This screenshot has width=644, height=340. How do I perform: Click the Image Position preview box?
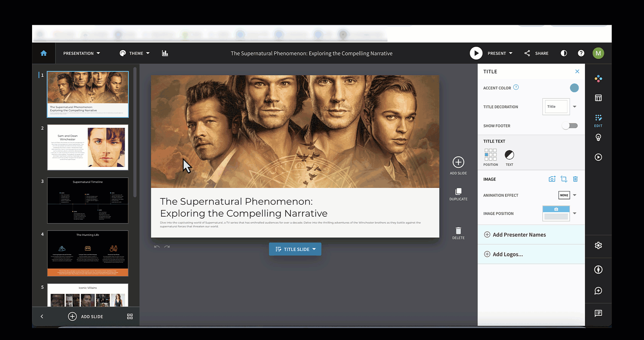pyautogui.click(x=556, y=213)
